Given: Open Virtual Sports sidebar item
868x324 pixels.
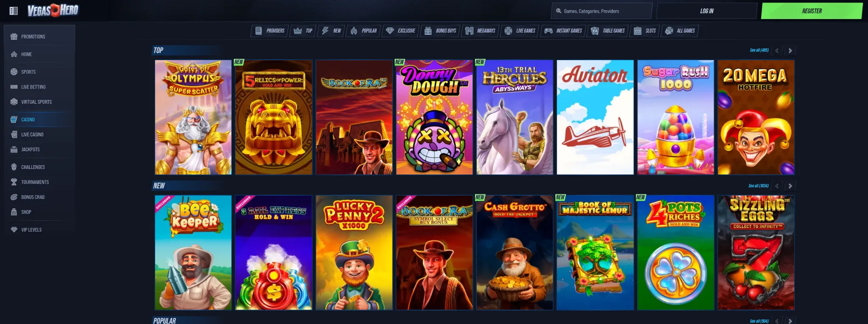Looking at the screenshot, I should pyautogui.click(x=39, y=102).
